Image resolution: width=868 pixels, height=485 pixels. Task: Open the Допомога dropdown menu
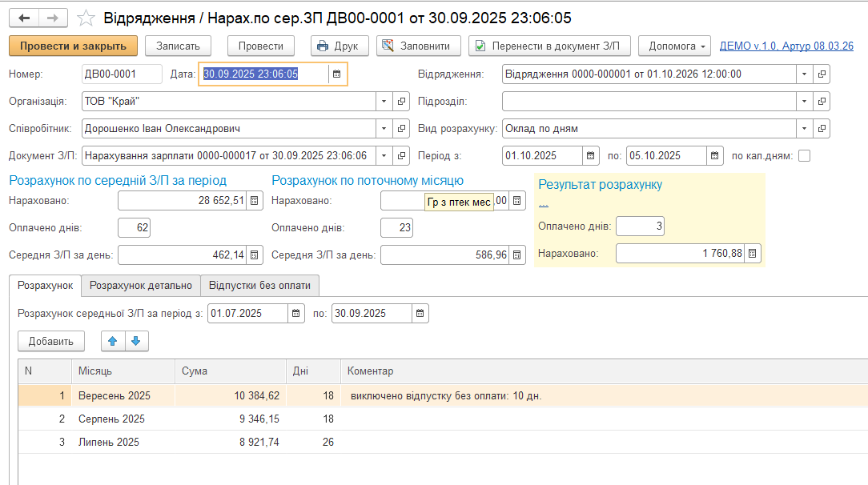click(674, 46)
